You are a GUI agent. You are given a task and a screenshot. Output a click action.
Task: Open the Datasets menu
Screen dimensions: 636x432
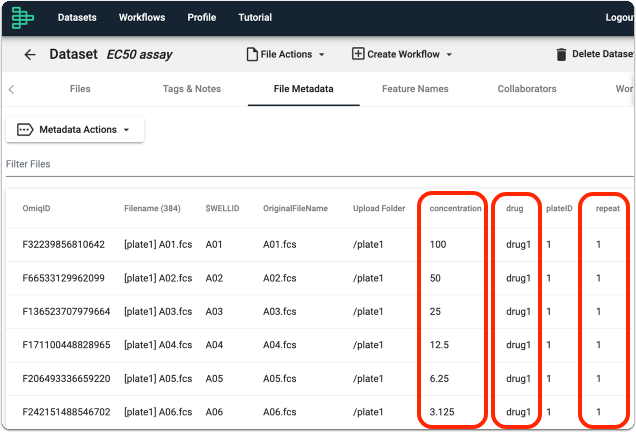tap(77, 17)
